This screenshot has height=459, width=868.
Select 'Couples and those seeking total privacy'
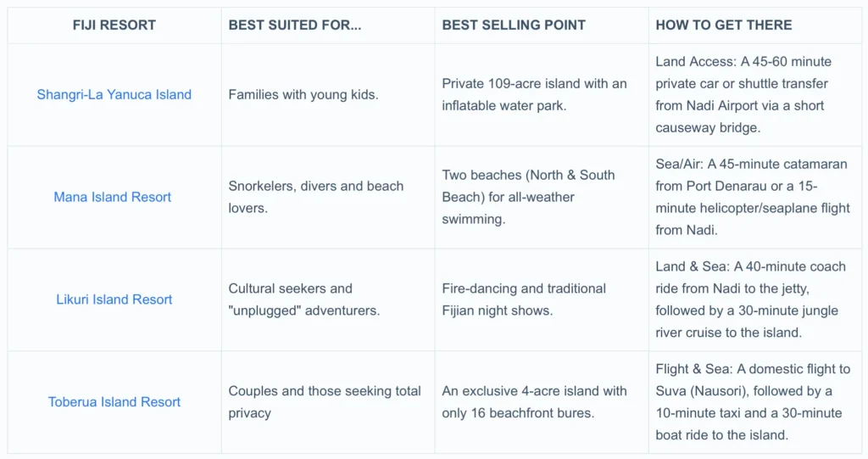(x=324, y=402)
